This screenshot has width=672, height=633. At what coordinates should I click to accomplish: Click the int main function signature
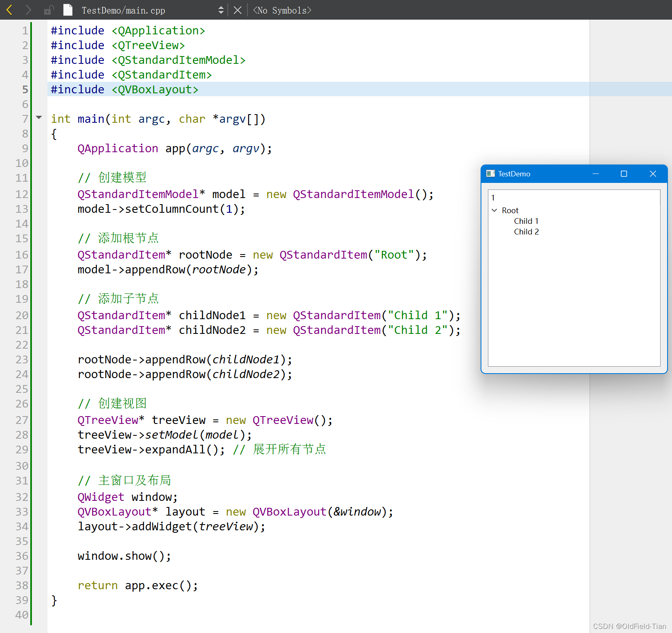(158, 119)
